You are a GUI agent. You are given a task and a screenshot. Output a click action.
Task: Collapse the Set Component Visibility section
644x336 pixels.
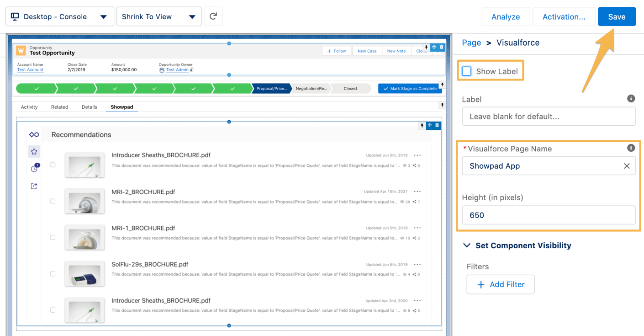pyautogui.click(x=467, y=245)
